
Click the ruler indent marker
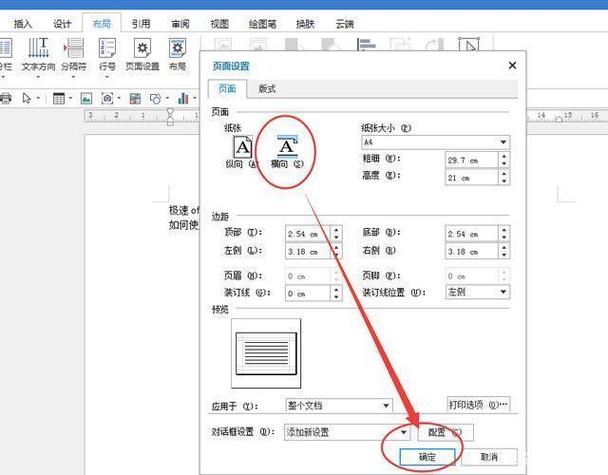(x=170, y=117)
